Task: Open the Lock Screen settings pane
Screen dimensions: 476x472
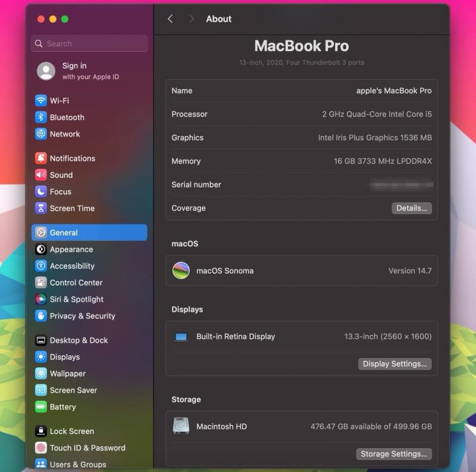Action: [89, 432]
